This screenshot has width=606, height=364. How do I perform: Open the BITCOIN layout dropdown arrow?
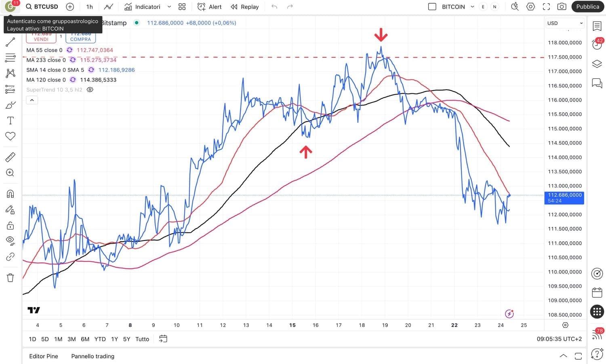point(472,6)
